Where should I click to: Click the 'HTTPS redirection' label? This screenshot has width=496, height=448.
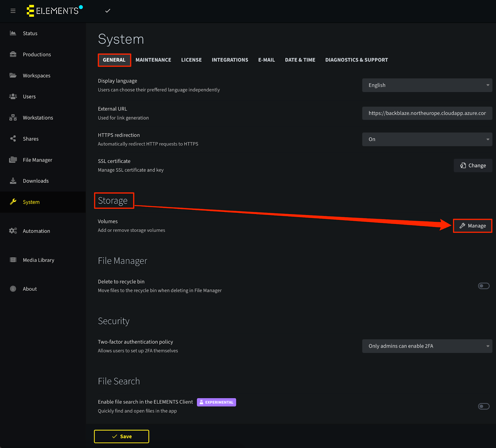tap(119, 135)
